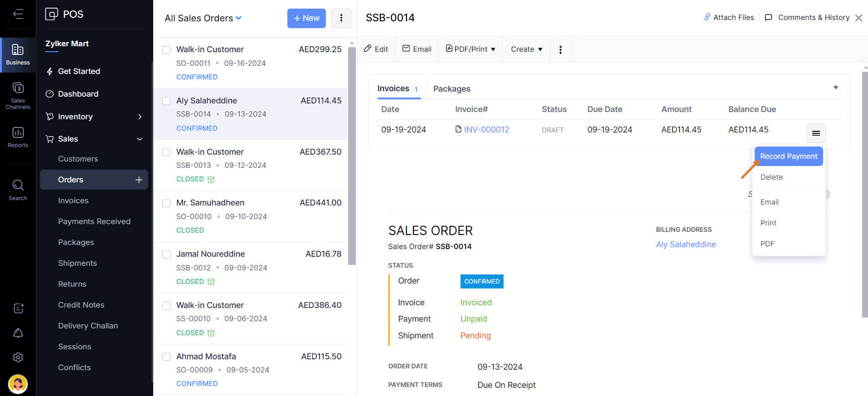The width and height of the screenshot is (868, 396).
Task: Click the plus icon beside Orders
Action: (139, 180)
